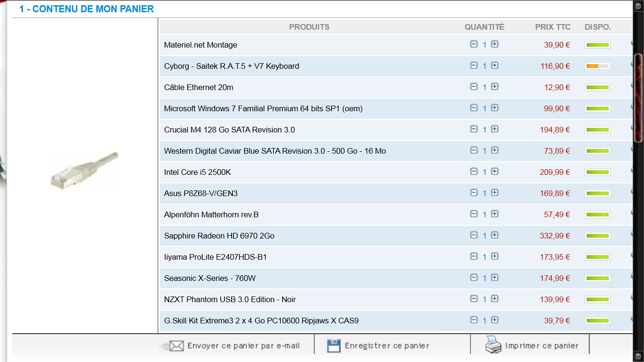Click minus icon for Materiel.net Montage
This screenshot has width=644, height=362.
click(474, 44)
